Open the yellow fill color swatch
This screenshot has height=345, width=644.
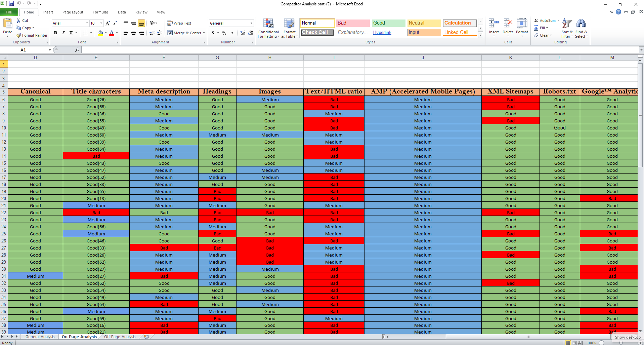100,33
